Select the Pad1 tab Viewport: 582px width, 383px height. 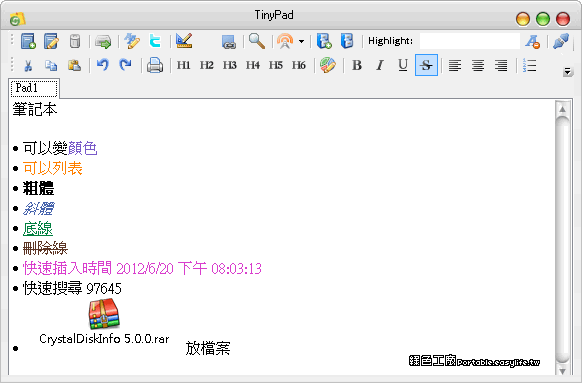tap(34, 88)
